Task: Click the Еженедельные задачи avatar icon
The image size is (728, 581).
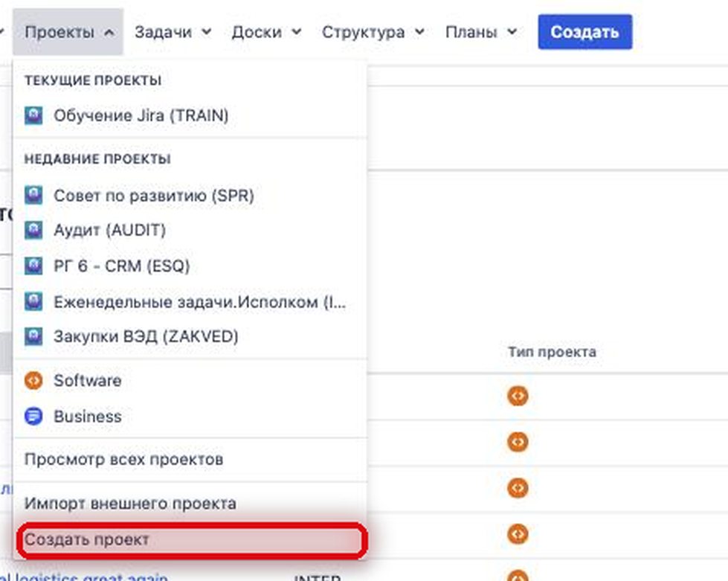Action: coord(33,302)
